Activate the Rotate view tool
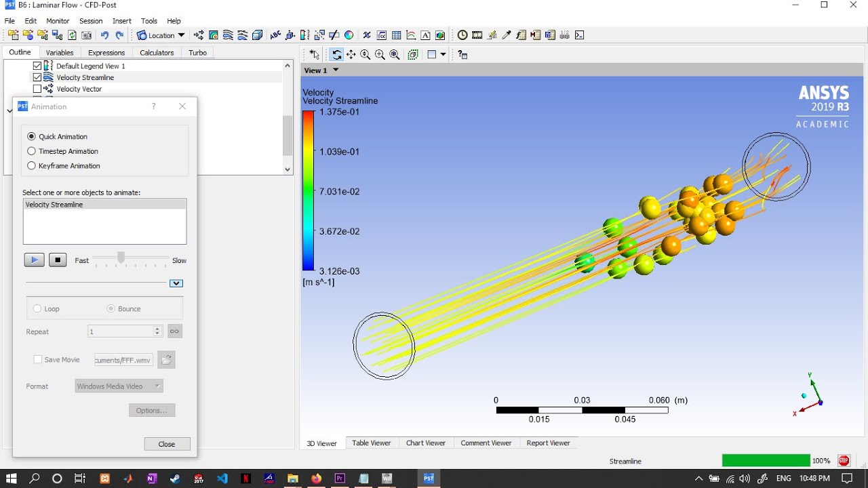This screenshot has height=488, width=868. pos(336,55)
